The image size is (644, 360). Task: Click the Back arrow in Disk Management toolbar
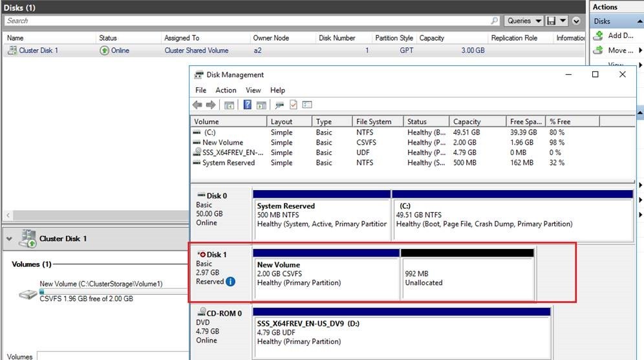pos(198,105)
